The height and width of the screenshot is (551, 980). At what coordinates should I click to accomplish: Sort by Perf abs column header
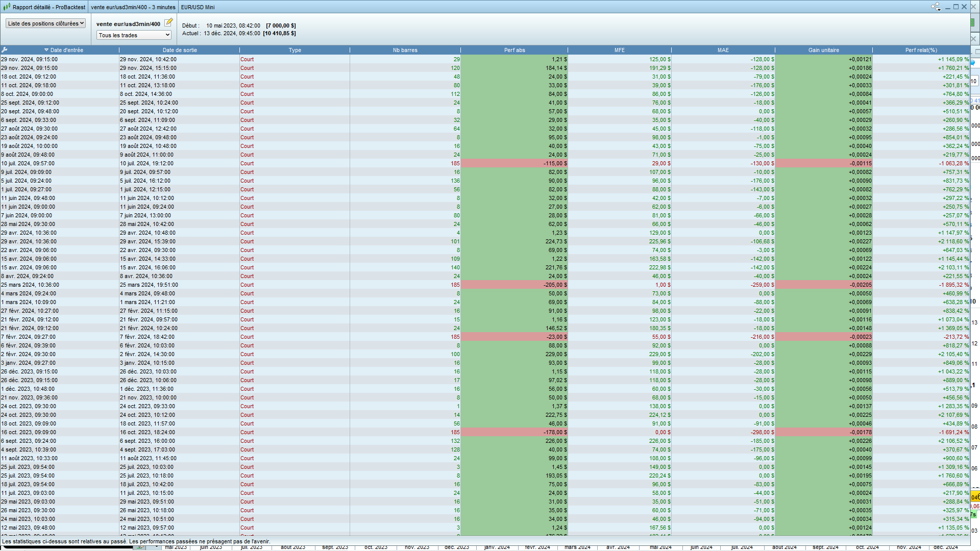pyautogui.click(x=514, y=50)
